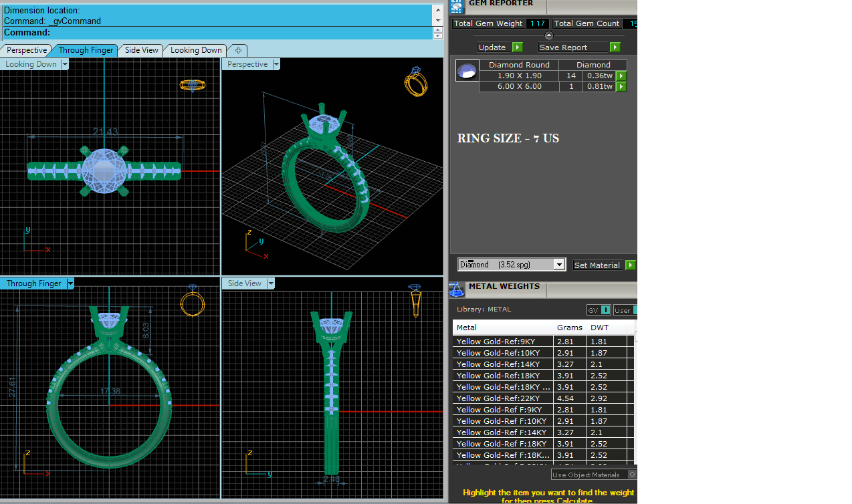The height and width of the screenshot is (504, 852).
Task: Select the round diamond gem thumbnail
Action: [x=467, y=70]
